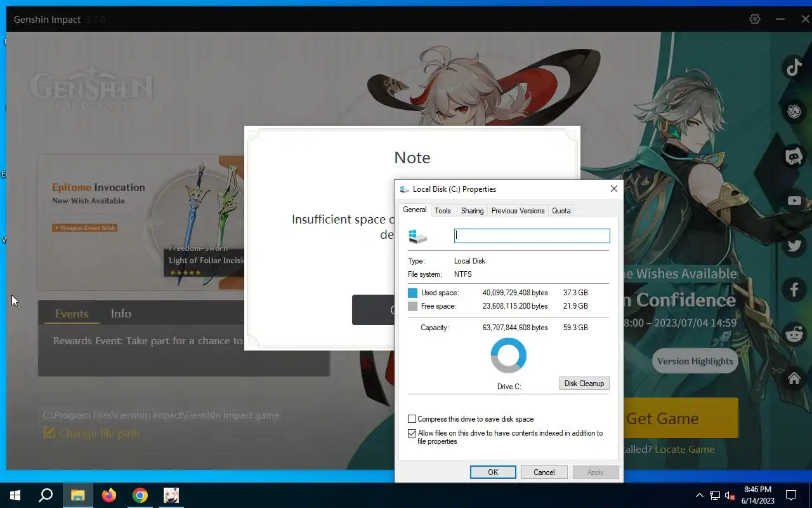Launch Google Chrome from the taskbar

pyautogui.click(x=140, y=495)
